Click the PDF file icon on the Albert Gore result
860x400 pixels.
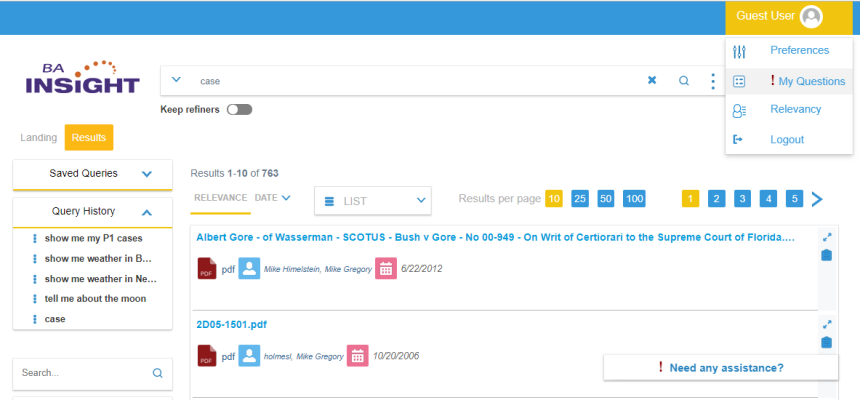tap(207, 269)
